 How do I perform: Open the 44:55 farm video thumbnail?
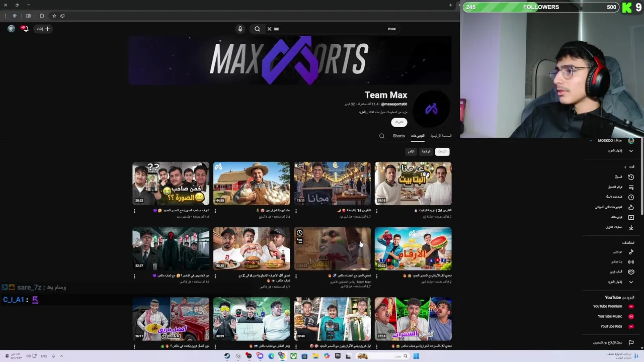[252, 184]
